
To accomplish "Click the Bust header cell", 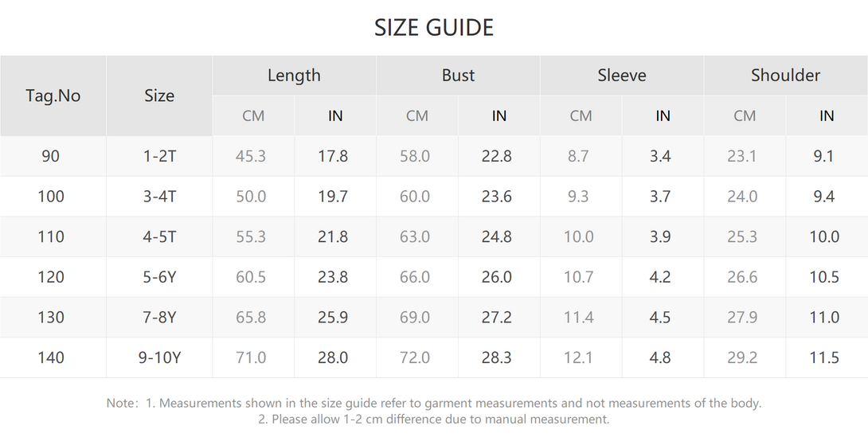I will [458, 76].
